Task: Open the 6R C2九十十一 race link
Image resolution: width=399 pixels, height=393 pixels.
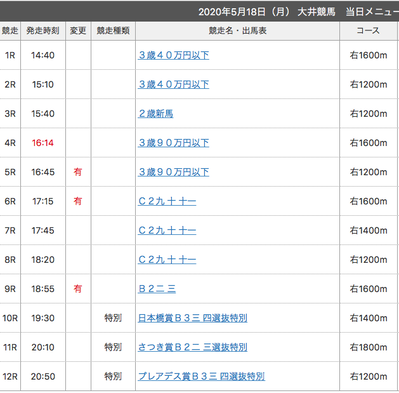Action: pos(167,201)
